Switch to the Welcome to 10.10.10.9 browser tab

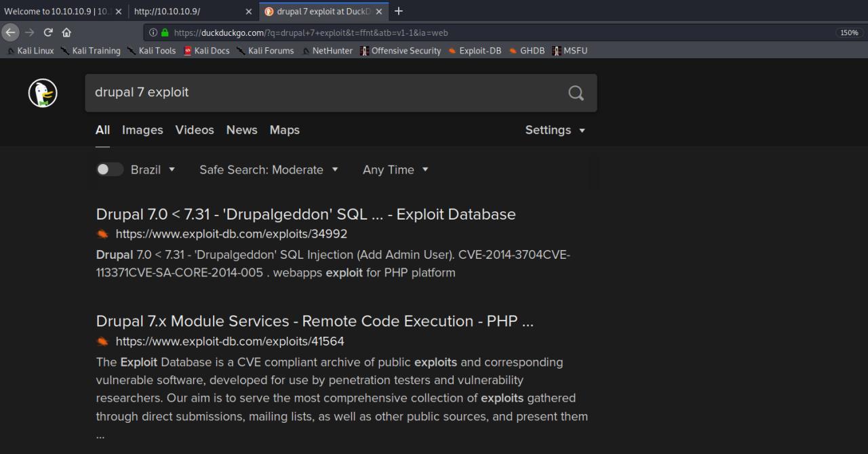[x=63, y=12]
